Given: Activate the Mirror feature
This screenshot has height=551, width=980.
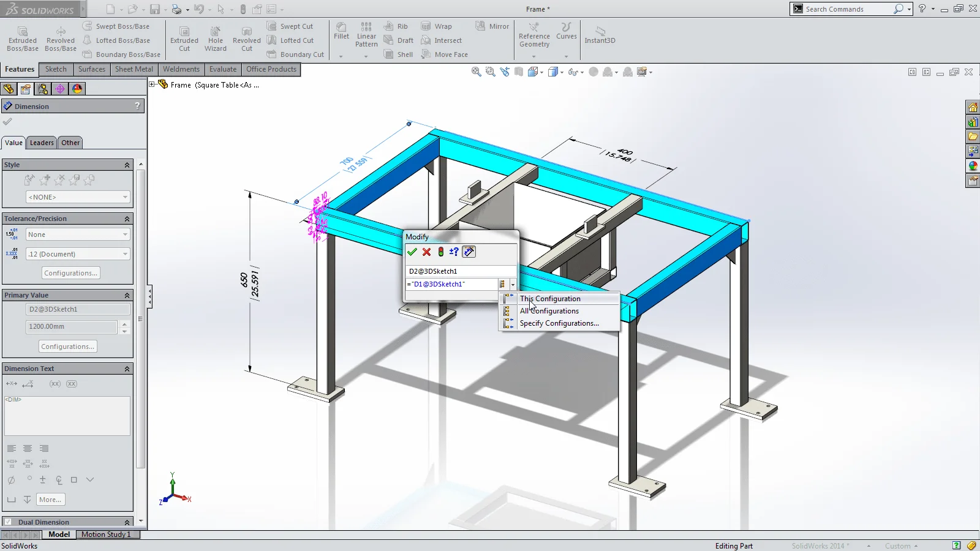Looking at the screenshot, I should (492, 26).
